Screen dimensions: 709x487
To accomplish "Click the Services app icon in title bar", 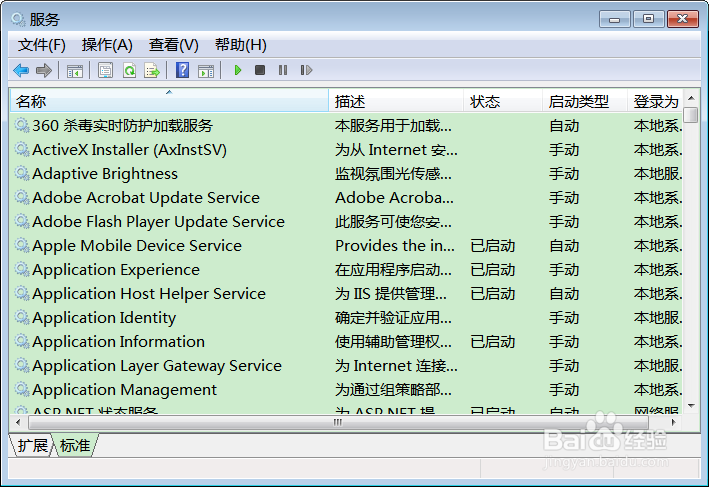I will [19, 19].
